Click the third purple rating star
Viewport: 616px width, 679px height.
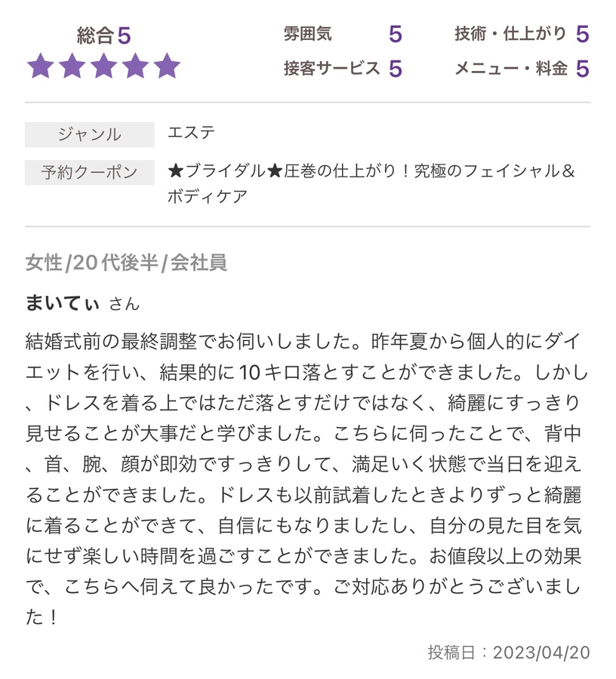[104, 66]
